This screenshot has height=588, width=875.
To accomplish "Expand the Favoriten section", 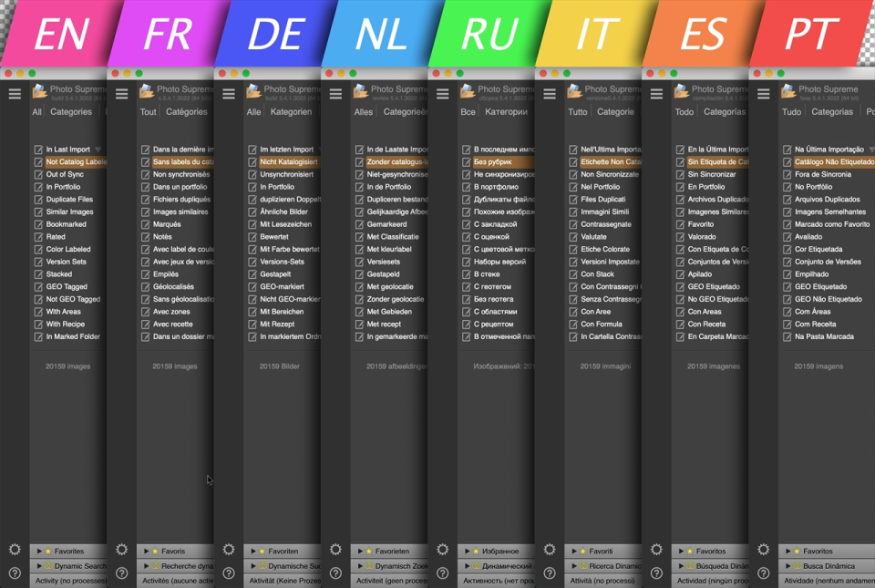I will (253, 552).
